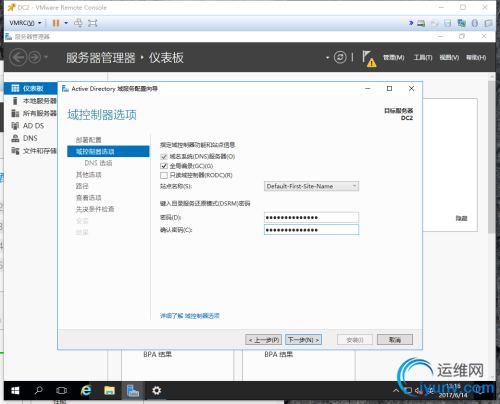Select 本地服务器 in the sidebar
The image size is (500, 404).
click(x=31, y=101)
